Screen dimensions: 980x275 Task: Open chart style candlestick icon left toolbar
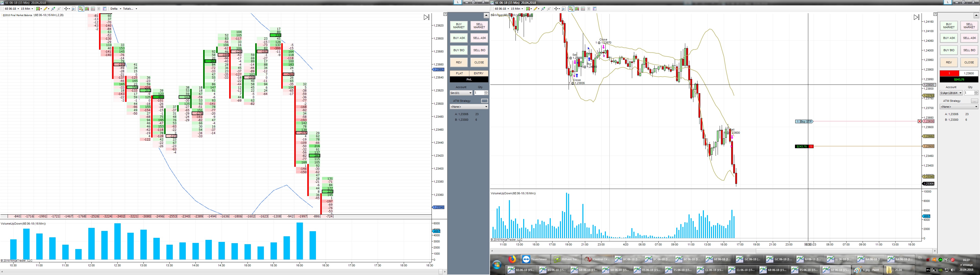point(38,8)
